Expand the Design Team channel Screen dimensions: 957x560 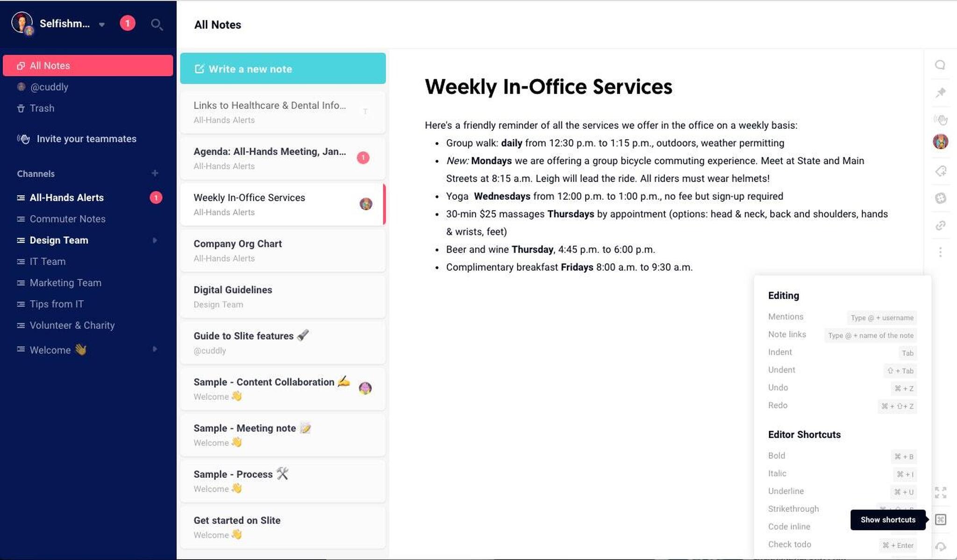(x=155, y=240)
